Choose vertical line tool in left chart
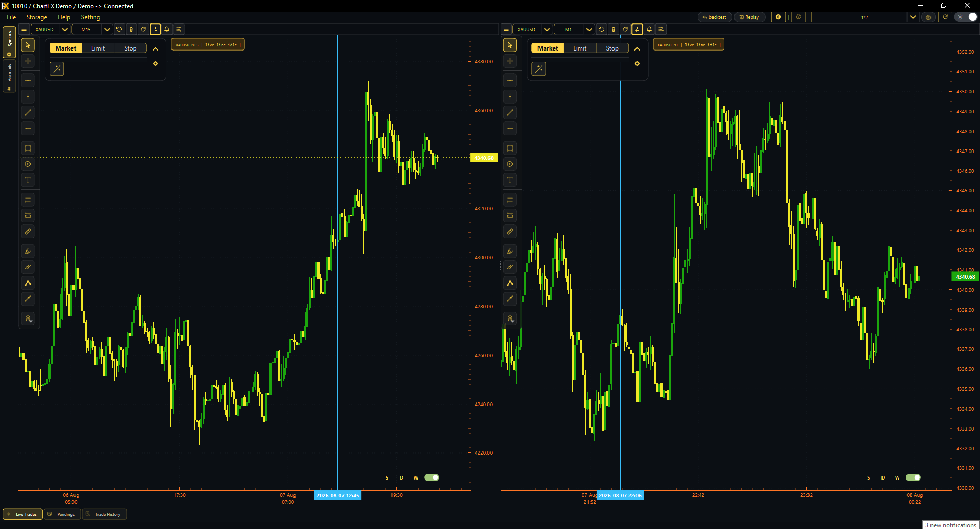The image size is (980, 529). pos(28,96)
